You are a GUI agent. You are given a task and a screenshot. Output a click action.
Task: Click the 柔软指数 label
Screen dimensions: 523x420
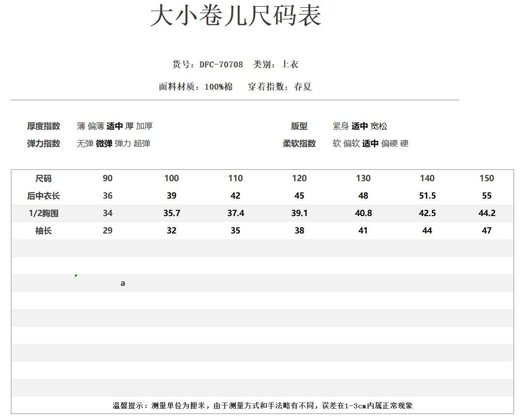[x=299, y=143]
